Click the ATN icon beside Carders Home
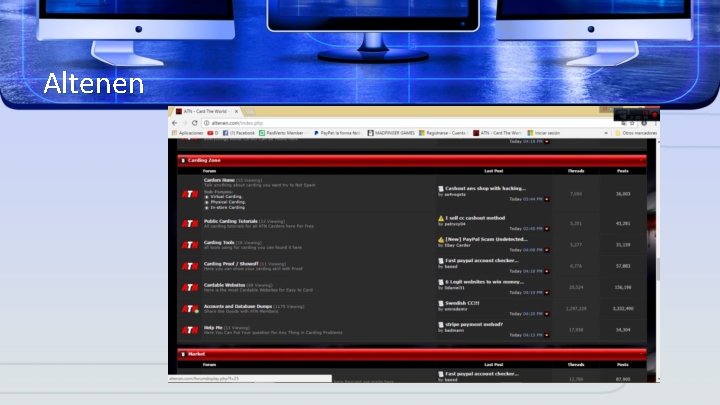 pyautogui.click(x=190, y=194)
